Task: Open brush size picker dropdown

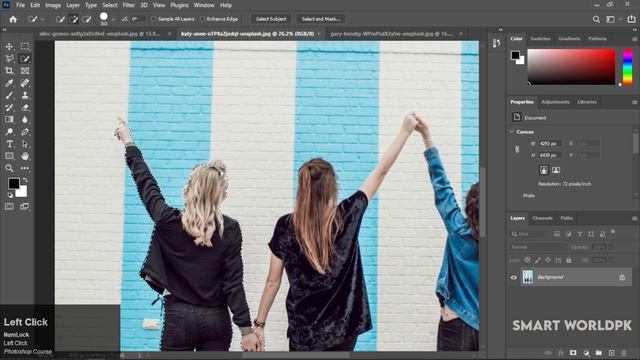Action: pyautogui.click(x=113, y=19)
